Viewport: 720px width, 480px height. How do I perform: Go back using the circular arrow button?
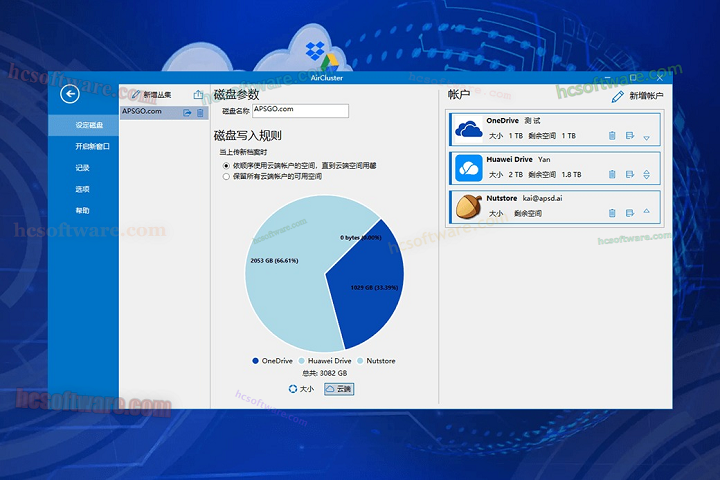pos(70,94)
